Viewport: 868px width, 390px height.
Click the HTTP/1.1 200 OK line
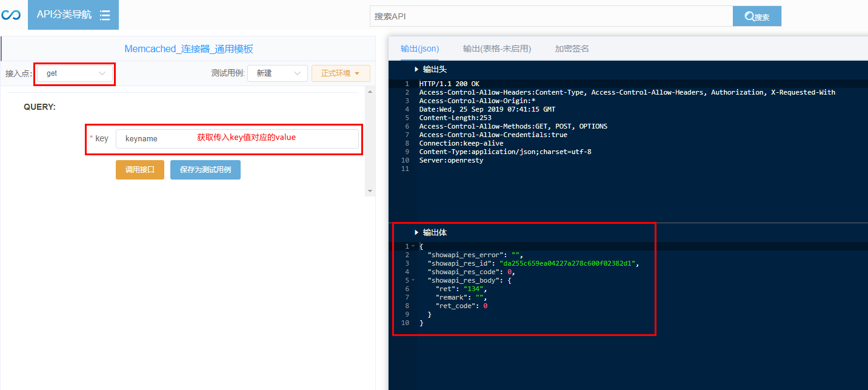pos(449,84)
